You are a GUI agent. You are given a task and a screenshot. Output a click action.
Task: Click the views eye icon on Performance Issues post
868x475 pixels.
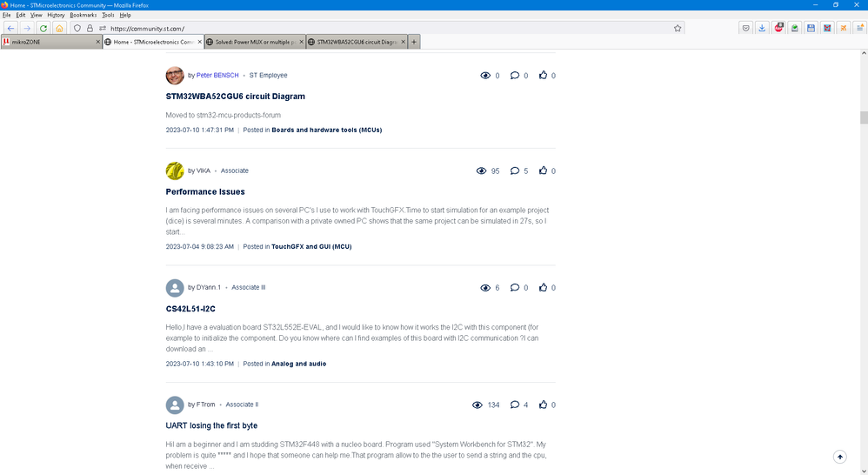(481, 171)
